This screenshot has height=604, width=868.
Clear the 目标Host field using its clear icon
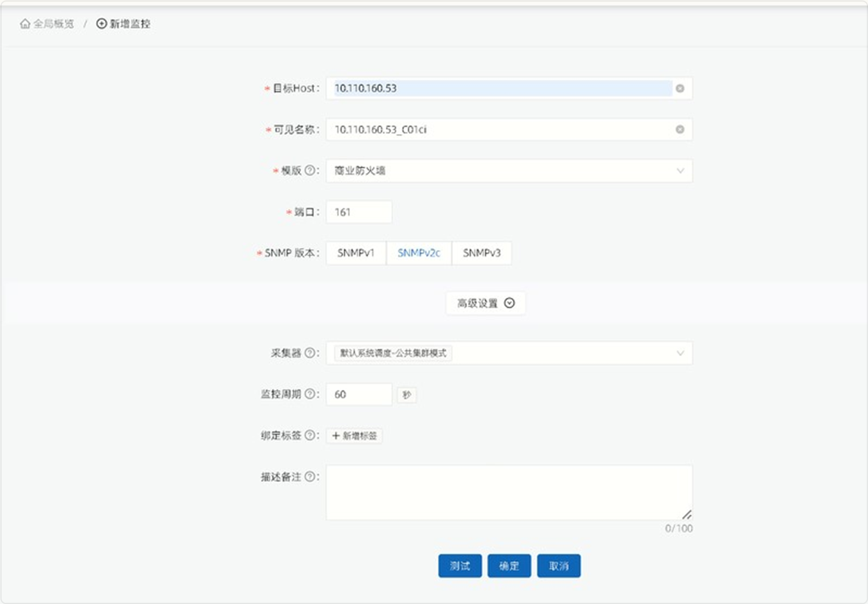(x=680, y=88)
